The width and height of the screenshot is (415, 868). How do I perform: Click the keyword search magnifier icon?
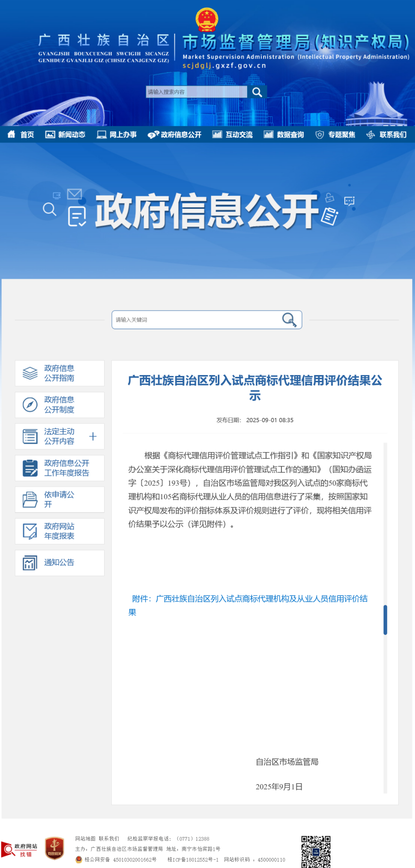point(289,320)
